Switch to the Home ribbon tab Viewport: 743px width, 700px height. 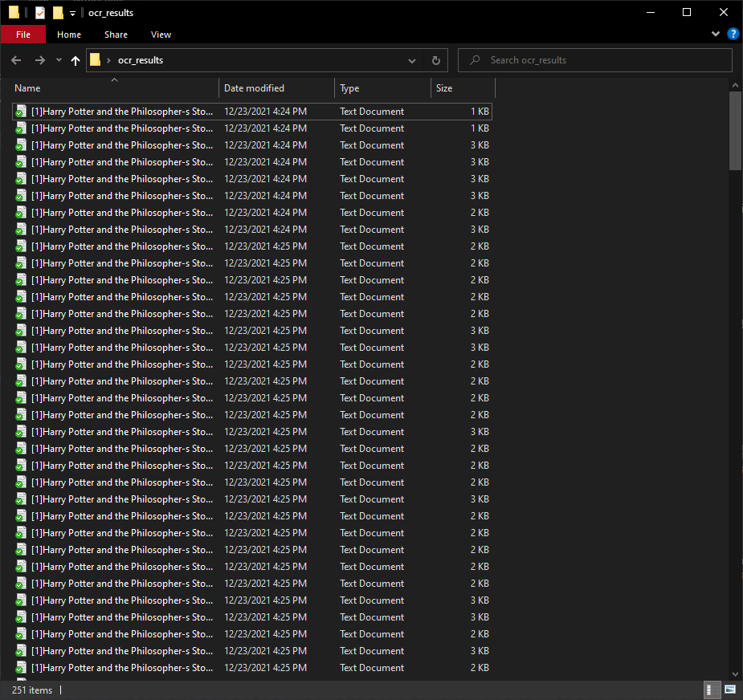click(x=69, y=35)
